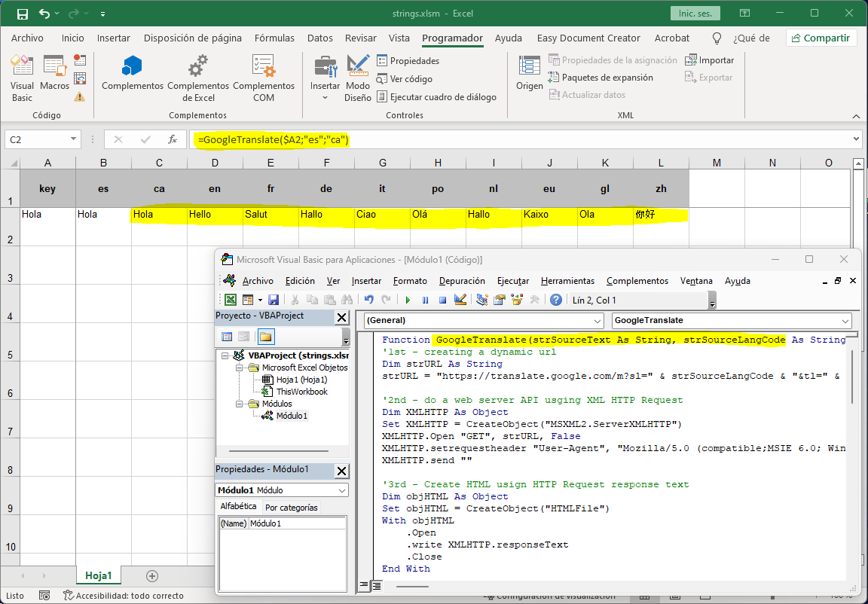Screen dimensions: 868x604
Task: Open VBA help with question mark icon
Action: (556, 300)
